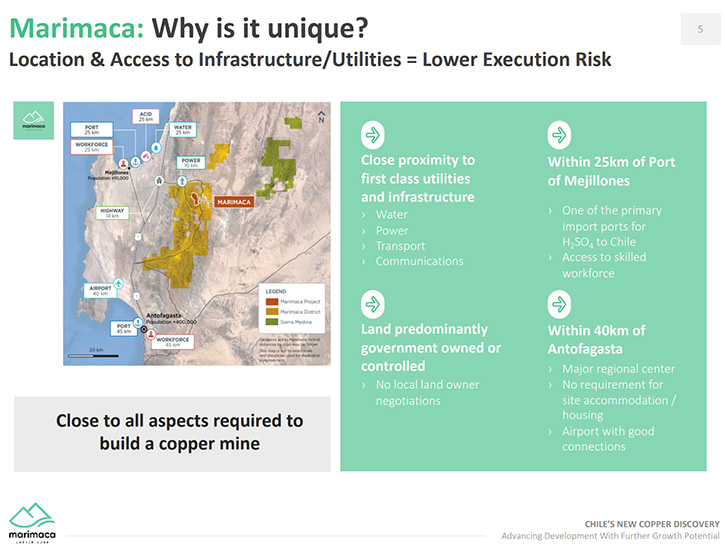Click the Marimaca logo in slide footer
The height and width of the screenshot is (547, 725).
(32, 522)
